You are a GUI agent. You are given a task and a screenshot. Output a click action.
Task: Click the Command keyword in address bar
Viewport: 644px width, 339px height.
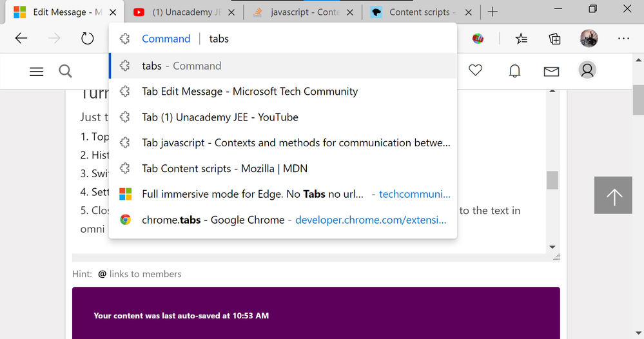click(166, 39)
